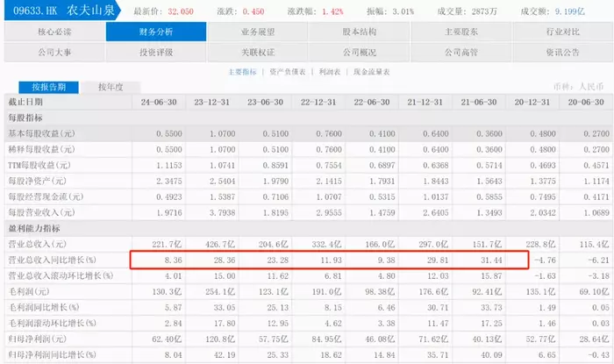Viewport: 614px width, 364px height.
Task: Click the 主要指标 link
Action: click(242, 72)
